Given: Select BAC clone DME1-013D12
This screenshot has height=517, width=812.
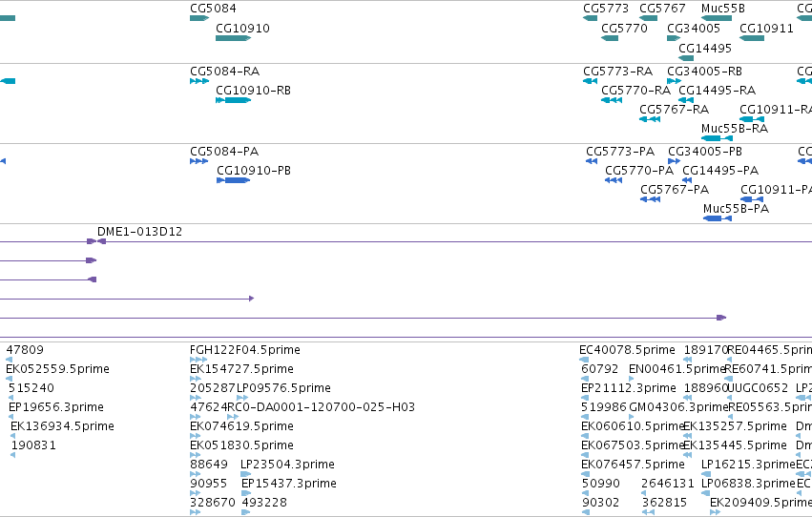Looking at the screenshot, I should click(140, 232).
